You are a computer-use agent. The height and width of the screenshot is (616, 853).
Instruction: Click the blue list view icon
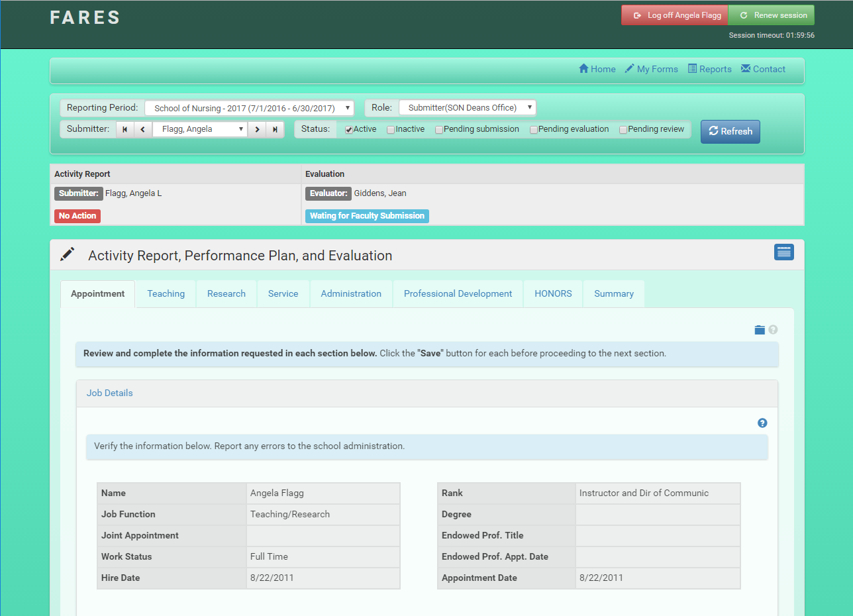click(x=783, y=252)
